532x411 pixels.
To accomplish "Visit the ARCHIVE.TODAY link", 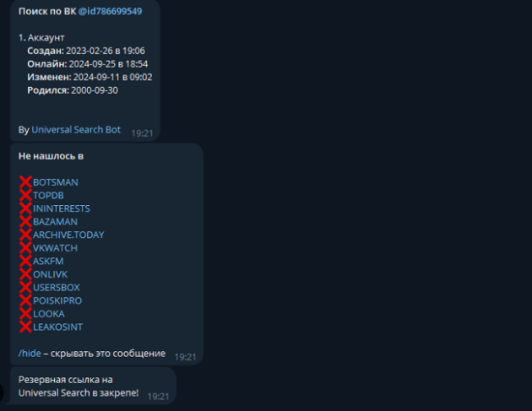I will [68, 235].
